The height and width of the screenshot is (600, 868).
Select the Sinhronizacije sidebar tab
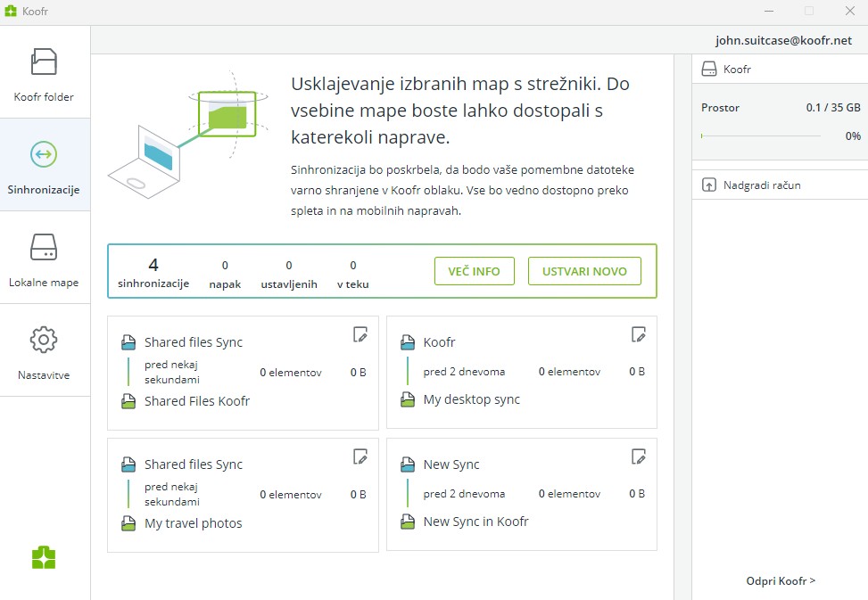coord(45,165)
